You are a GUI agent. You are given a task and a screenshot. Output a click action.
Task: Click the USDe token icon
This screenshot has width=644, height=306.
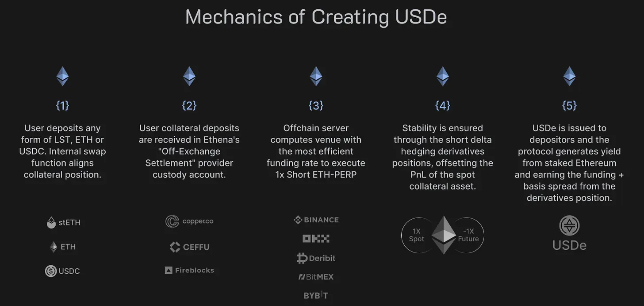coord(569,226)
